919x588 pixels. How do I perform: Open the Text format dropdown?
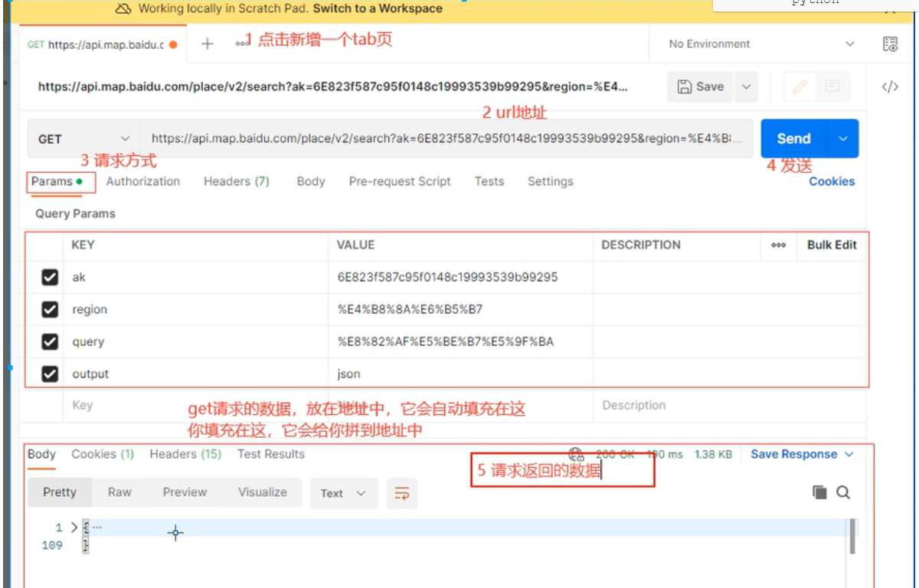point(344,493)
